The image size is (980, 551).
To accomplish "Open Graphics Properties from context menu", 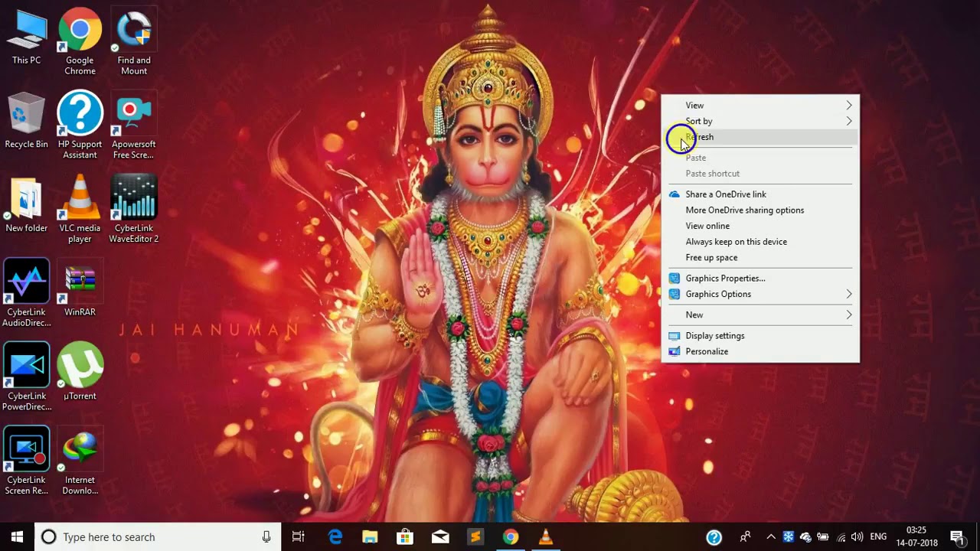I will 760,279.
